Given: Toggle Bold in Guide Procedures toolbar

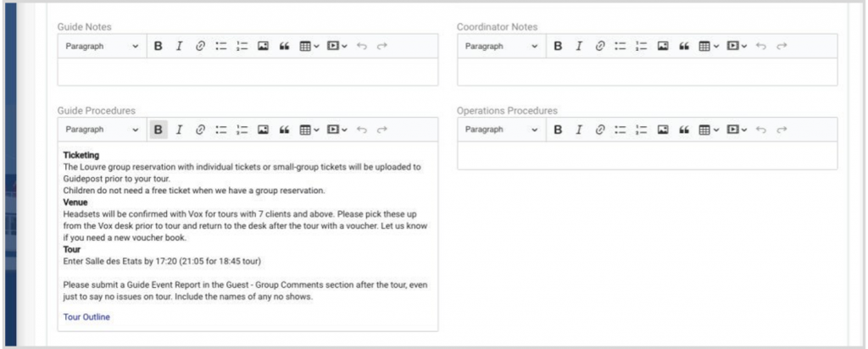Looking at the screenshot, I should click(158, 130).
